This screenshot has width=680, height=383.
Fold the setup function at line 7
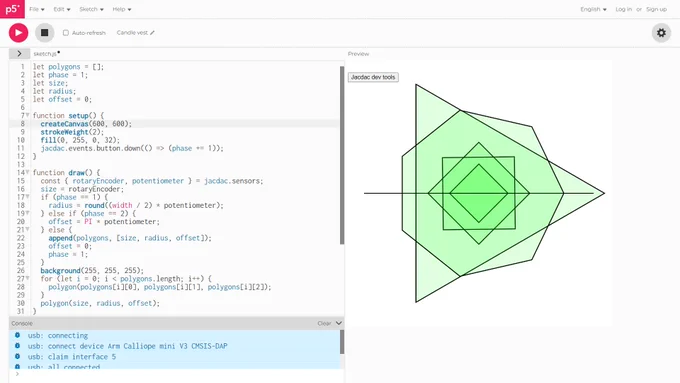click(x=27, y=115)
